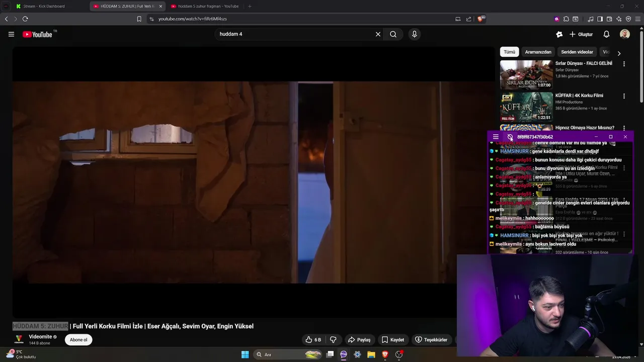Click the YouTube search magnifier button

coord(393,34)
